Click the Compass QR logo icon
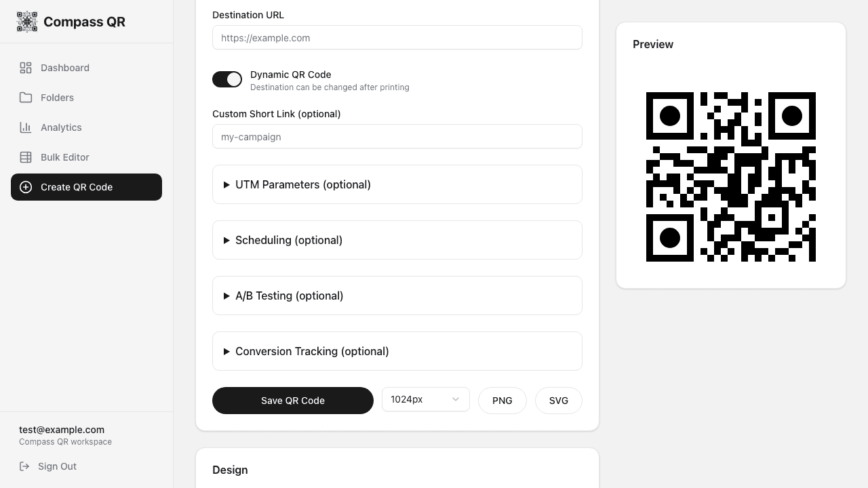Viewport: 868px width, 488px height. pyautogui.click(x=27, y=22)
